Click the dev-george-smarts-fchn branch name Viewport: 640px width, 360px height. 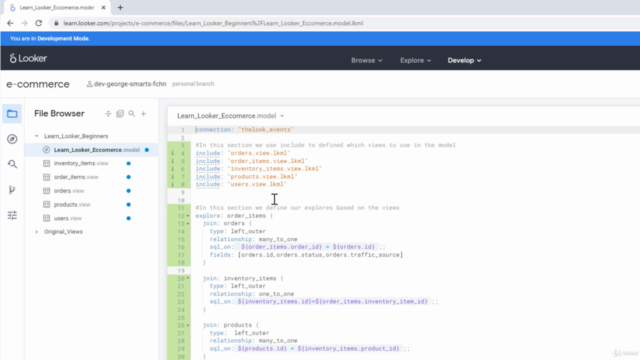[x=130, y=84]
